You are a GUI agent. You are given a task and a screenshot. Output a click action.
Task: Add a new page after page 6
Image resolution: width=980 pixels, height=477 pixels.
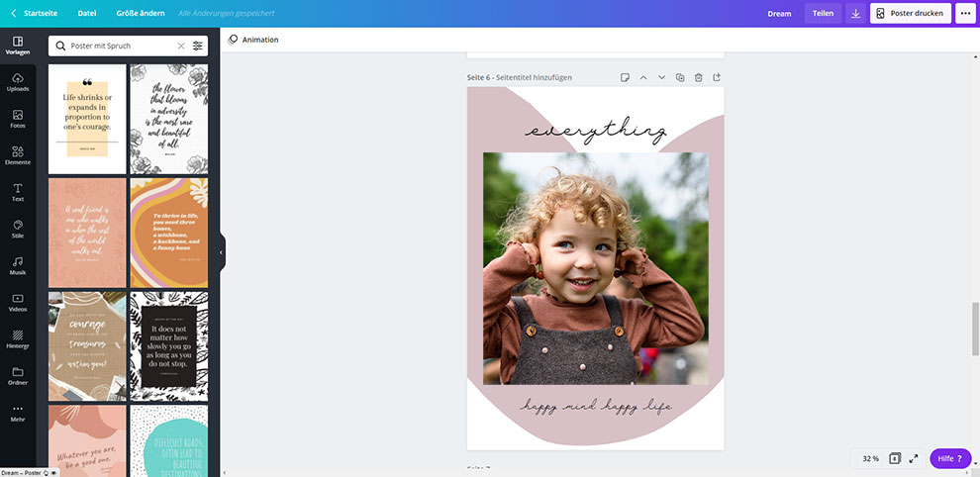tap(717, 77)
